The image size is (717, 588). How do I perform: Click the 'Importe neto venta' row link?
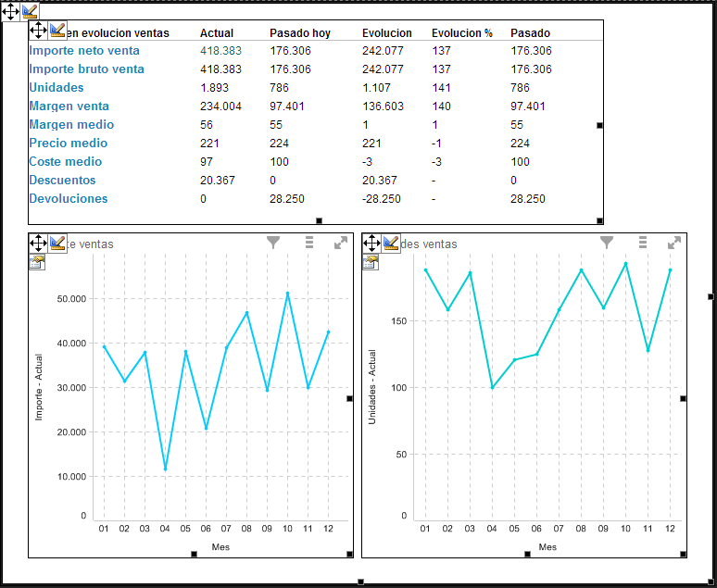[x=84, y=51]
